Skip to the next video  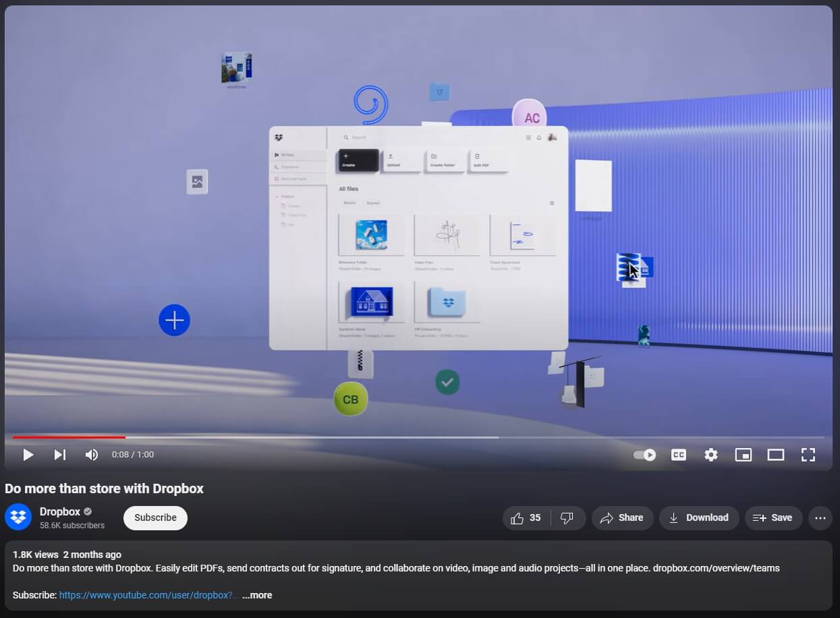60,455
